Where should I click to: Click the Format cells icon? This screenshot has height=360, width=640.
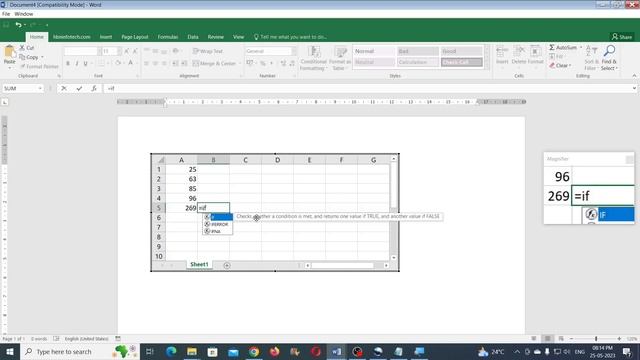535,52
